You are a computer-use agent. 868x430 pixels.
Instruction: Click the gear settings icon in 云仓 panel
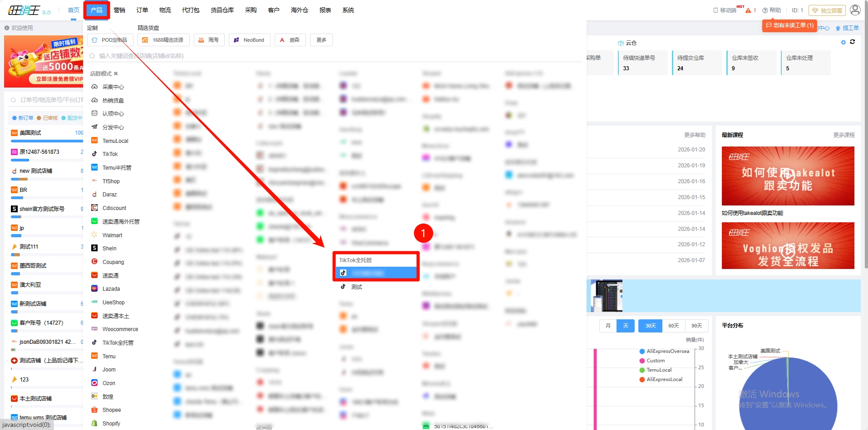coord(843,42)
